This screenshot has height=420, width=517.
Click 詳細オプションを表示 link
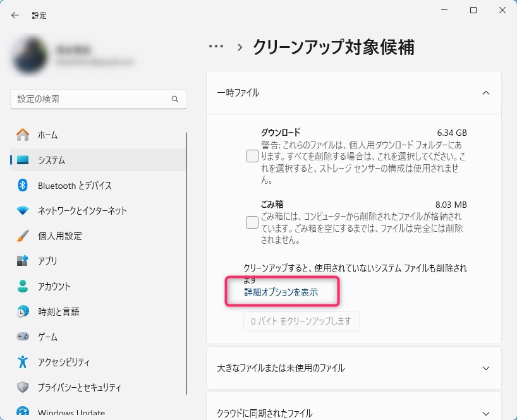pyautogui.click(x=281, y=292)
